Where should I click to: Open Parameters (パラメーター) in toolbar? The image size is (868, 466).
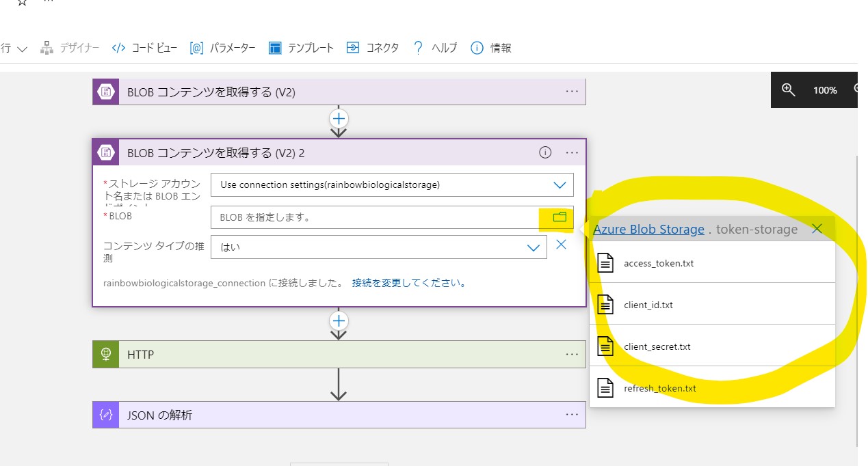222,48
